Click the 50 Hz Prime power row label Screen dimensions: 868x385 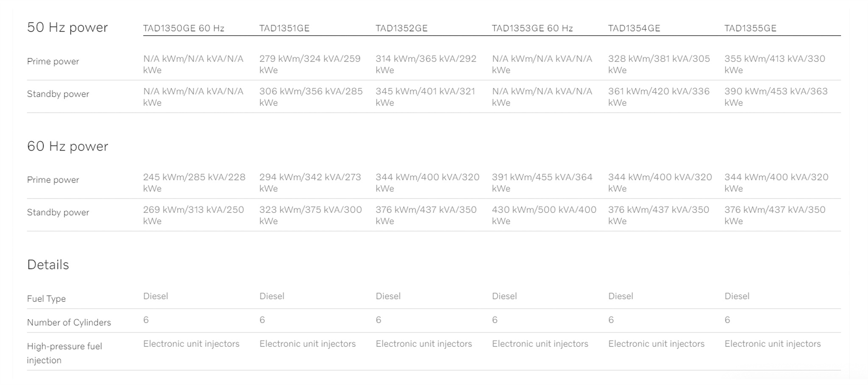[x=53, y=61]
